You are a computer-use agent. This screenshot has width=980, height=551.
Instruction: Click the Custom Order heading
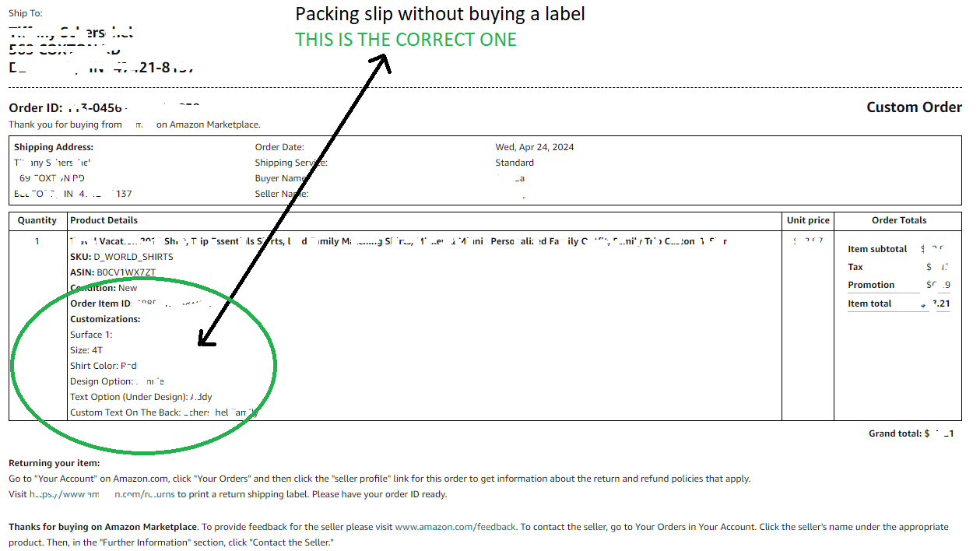point(914,107)
